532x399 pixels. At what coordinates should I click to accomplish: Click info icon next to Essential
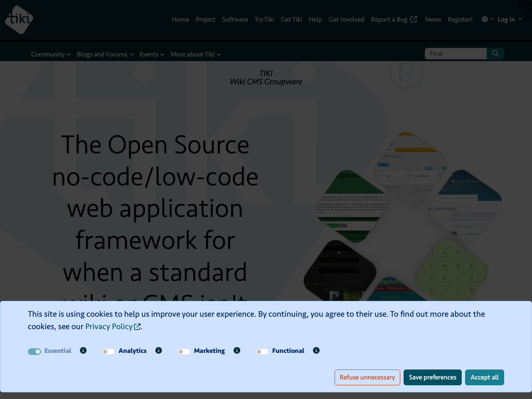(x=83, y=351)
